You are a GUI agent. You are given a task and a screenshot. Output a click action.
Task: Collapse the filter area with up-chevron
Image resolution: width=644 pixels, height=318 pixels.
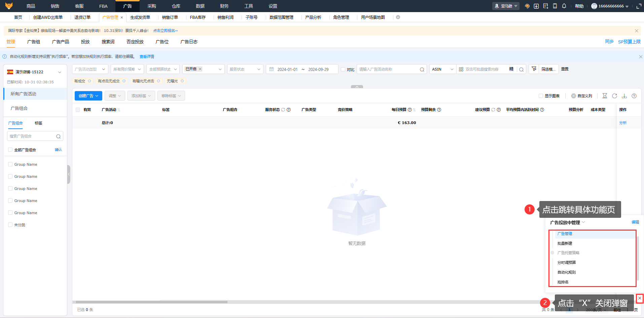point(357,87)
